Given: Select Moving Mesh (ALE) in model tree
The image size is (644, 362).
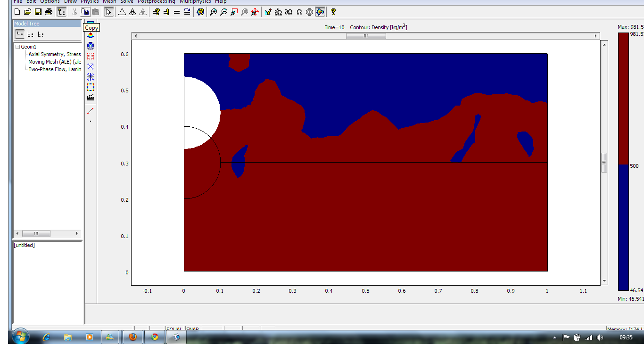Looking at the screenshot, I should point(54,62).
